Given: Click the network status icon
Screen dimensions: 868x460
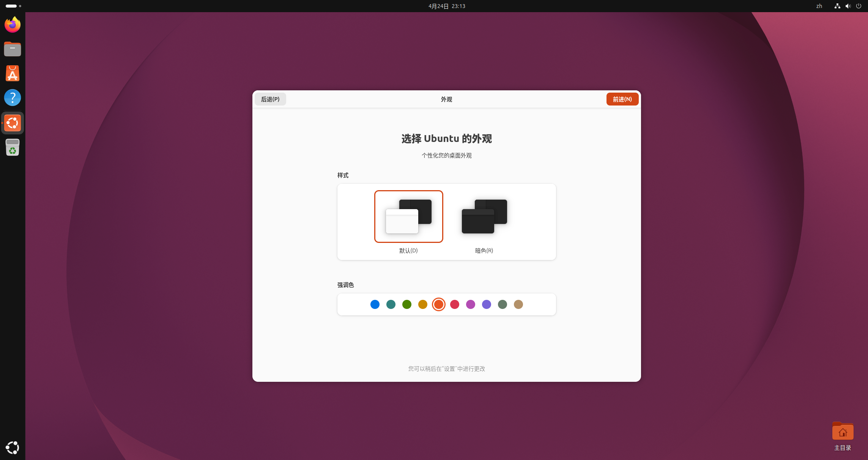Looking at the screenshot, I should tap(837, 6).
